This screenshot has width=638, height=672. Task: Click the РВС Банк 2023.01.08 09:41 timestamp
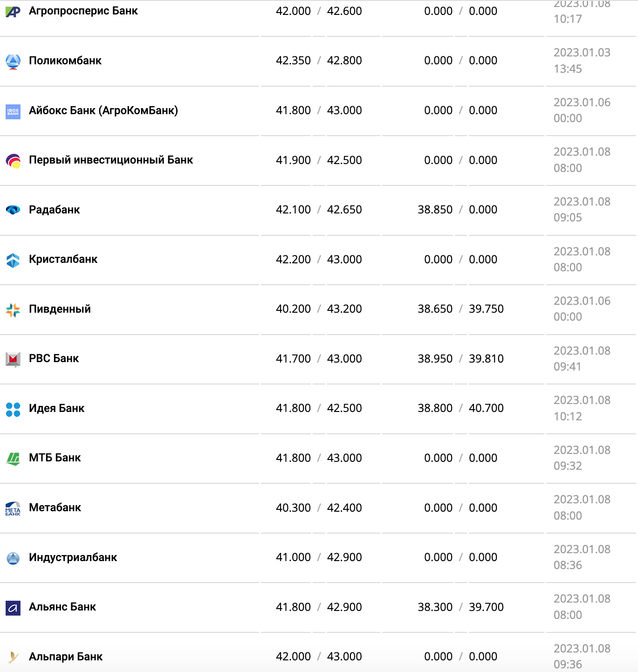(x=582, y=358)
